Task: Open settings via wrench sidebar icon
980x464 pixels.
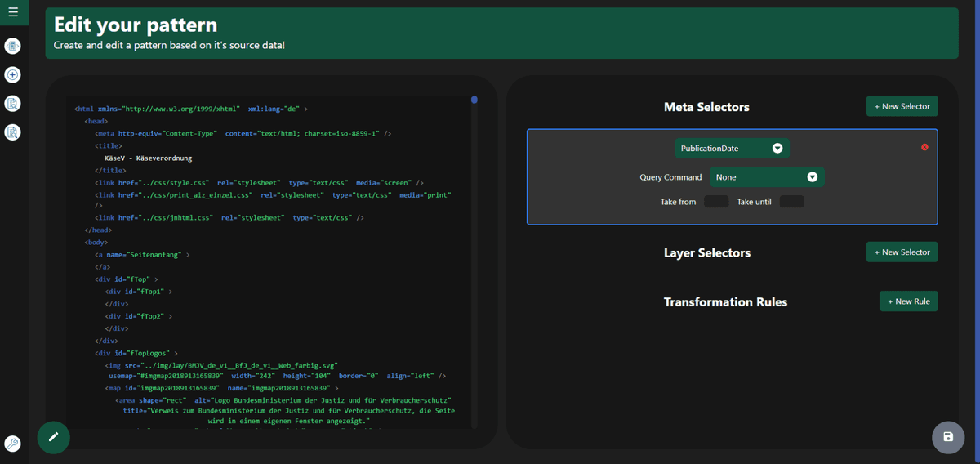Action: pos(12,444)
